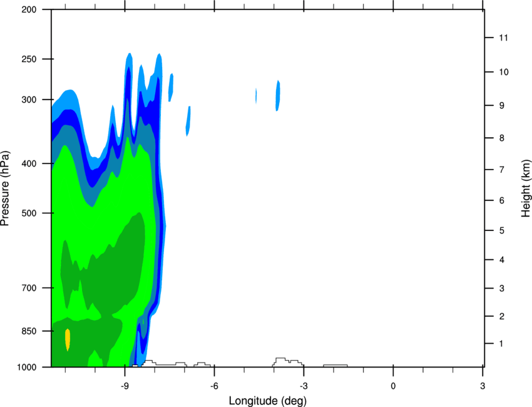
Task: Click the 3 km height label
Action: (501, 288)
